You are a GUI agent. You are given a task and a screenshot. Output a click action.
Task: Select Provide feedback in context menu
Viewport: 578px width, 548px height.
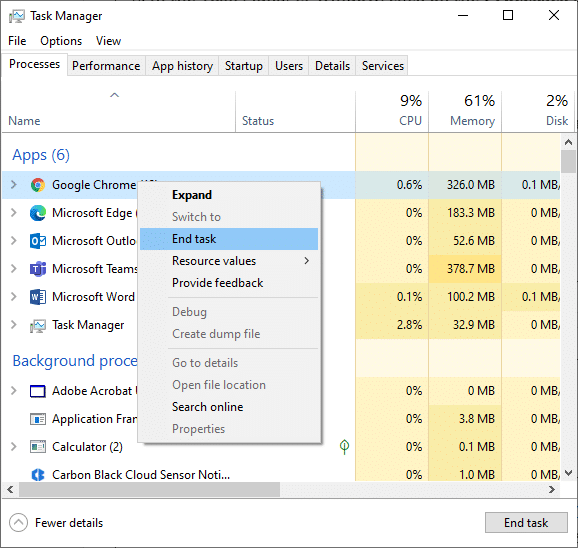229,283
